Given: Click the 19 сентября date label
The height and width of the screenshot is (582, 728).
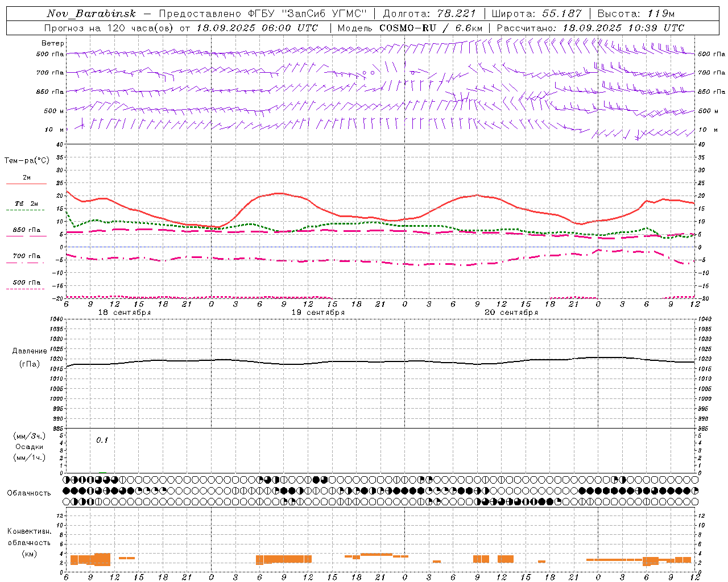Looking at the screenshot, I should [318, 313].
